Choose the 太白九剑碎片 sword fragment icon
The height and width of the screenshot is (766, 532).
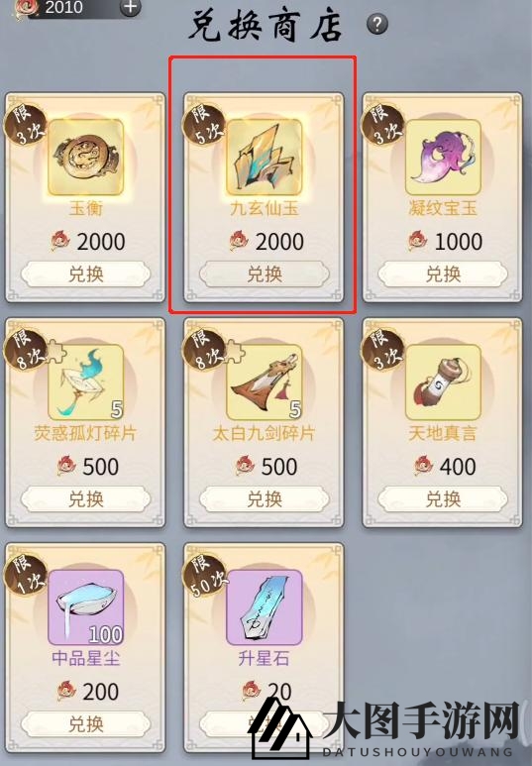265,383
